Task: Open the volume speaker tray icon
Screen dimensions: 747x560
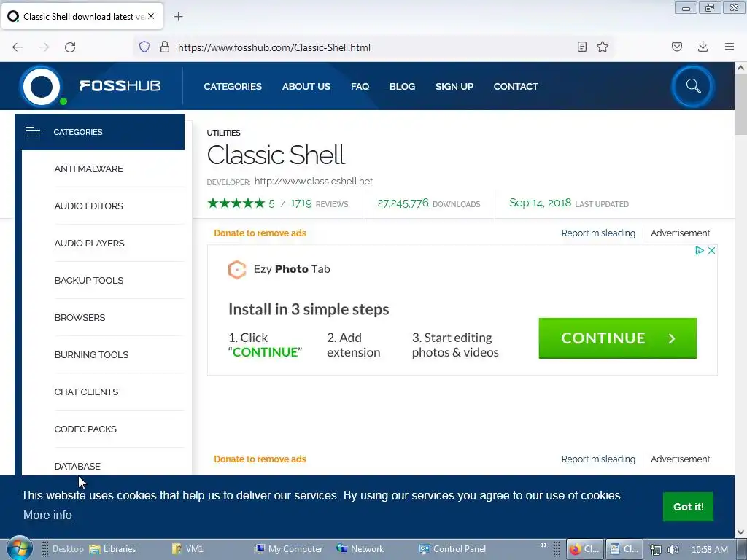Action: (673, 550)
